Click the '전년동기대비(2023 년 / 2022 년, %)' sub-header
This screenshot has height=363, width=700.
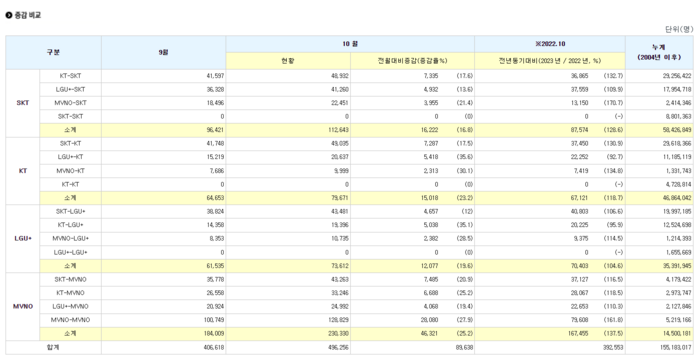click(550, 61)
